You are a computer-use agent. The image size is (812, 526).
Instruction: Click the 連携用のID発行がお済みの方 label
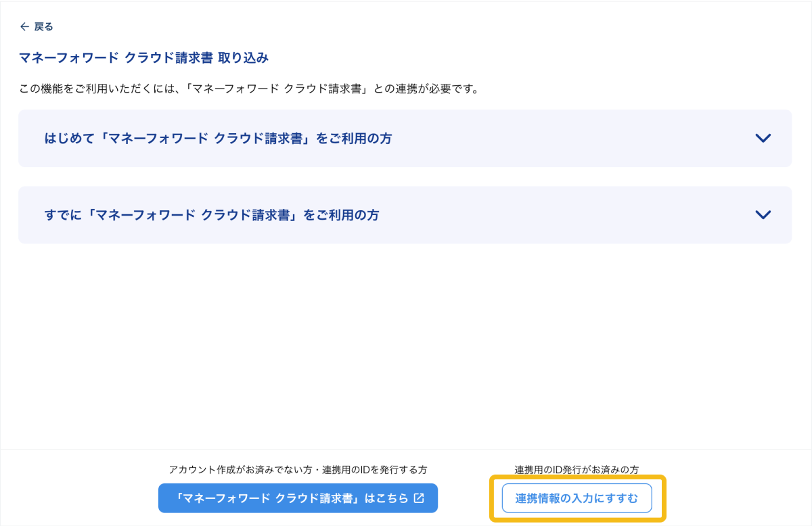pos(577,469)
